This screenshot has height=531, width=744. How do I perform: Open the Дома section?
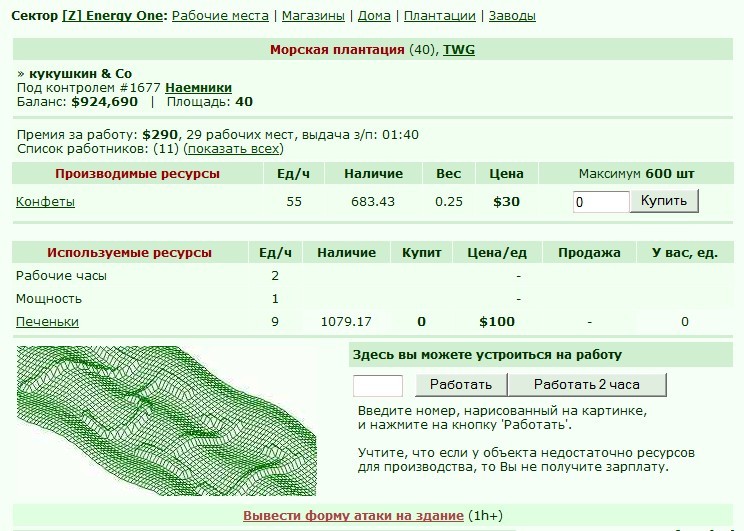click(x=374, y=16)
